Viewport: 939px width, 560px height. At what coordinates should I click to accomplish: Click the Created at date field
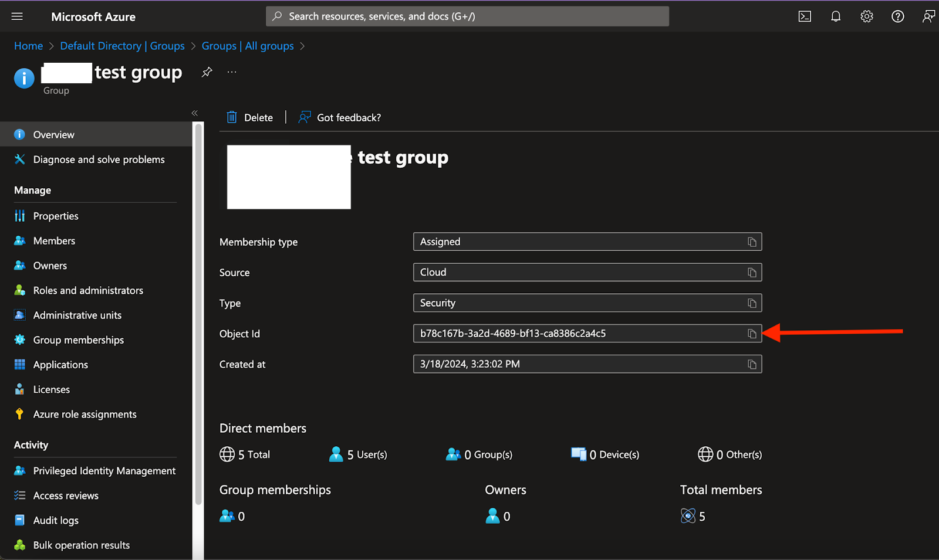click(x=587, y=364)
